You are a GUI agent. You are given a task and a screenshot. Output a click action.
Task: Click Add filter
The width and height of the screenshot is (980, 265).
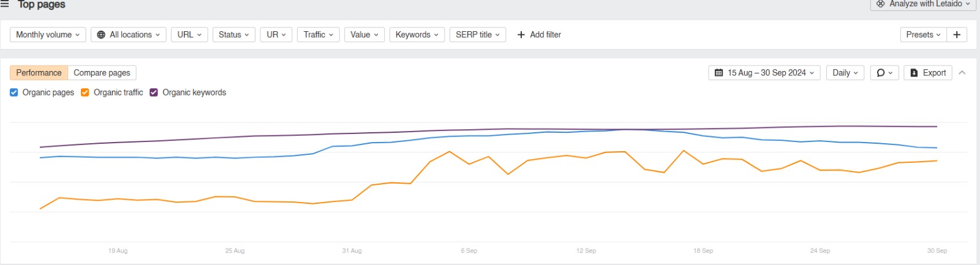tap(539, 35)
